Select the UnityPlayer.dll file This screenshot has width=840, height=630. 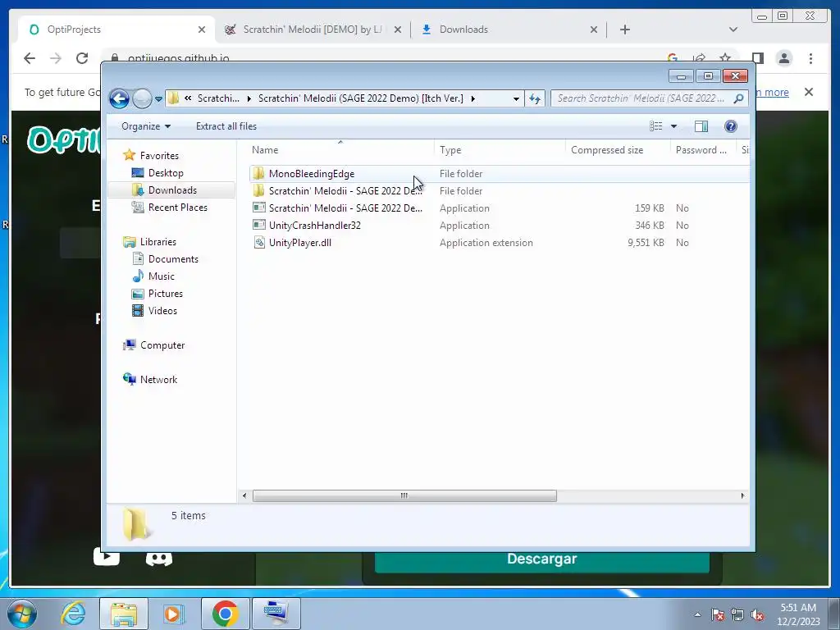pyautogui.click(x=498, y=243)
